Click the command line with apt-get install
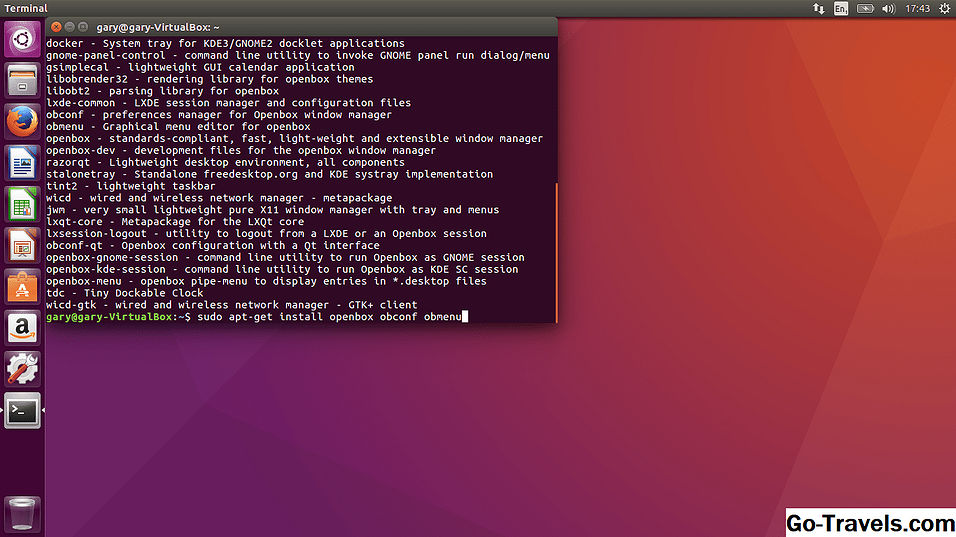Viewport: 956px width, 537px height. 257,317
